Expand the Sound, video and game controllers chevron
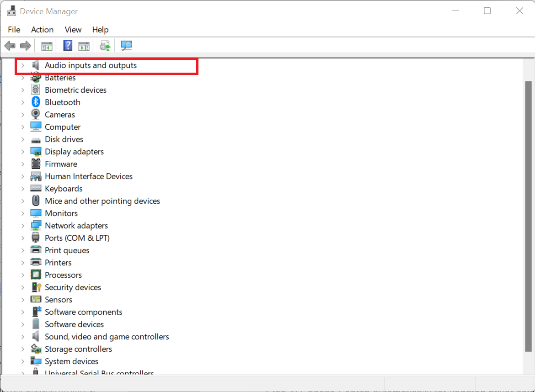This screenshot has height=392, width=535. (22, 337)
